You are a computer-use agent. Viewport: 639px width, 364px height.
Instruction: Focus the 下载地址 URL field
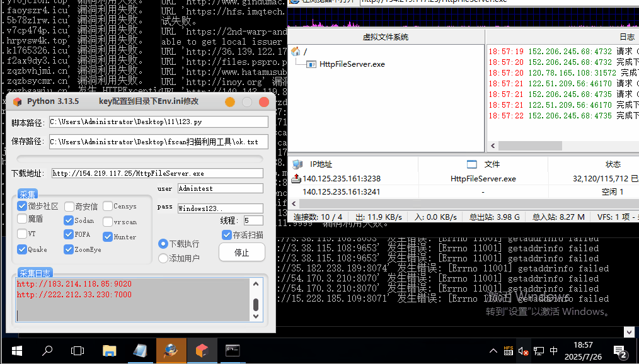[158, 173]
